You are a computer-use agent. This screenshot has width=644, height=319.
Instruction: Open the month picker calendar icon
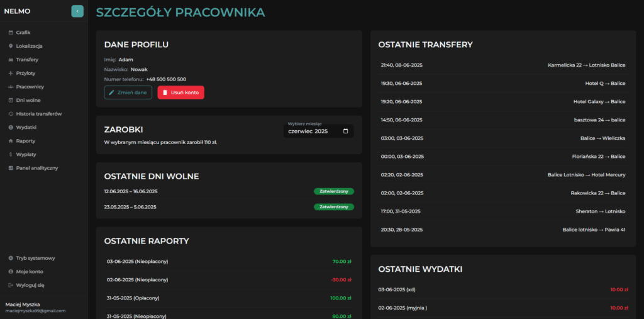coord(345,131)
